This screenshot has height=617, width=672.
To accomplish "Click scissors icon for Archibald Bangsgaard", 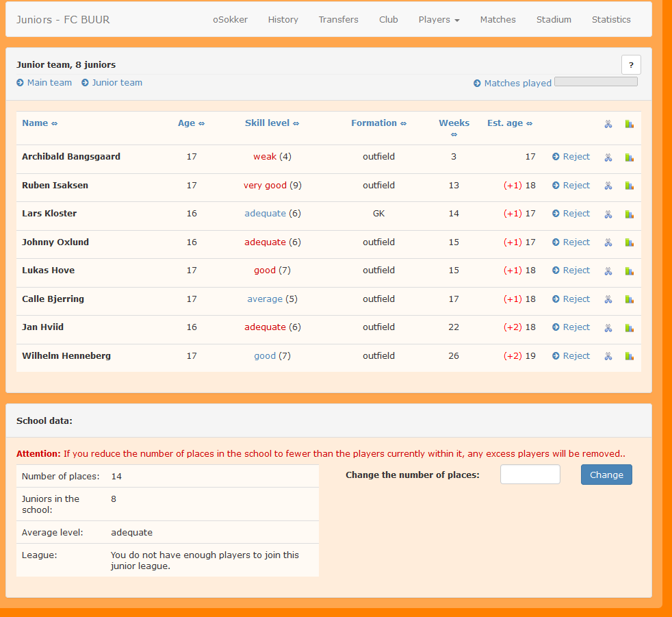I will 608,158.
